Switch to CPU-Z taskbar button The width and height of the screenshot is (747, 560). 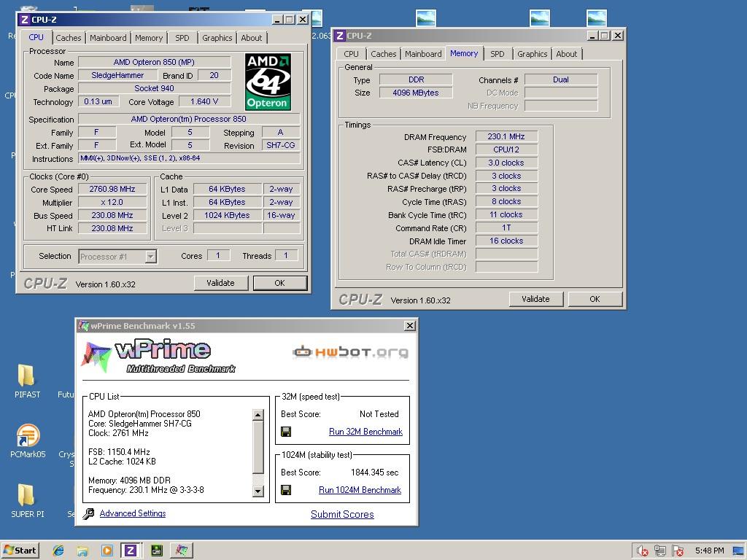point(131,551)
